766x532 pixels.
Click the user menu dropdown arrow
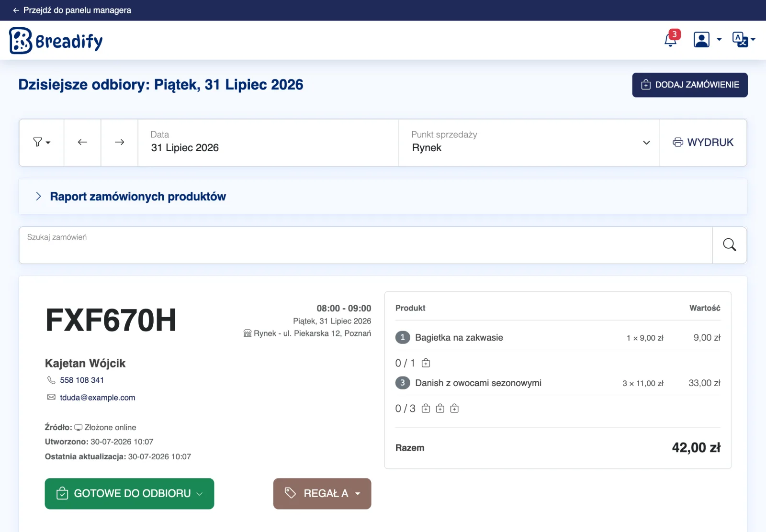(x=719, y=40)
